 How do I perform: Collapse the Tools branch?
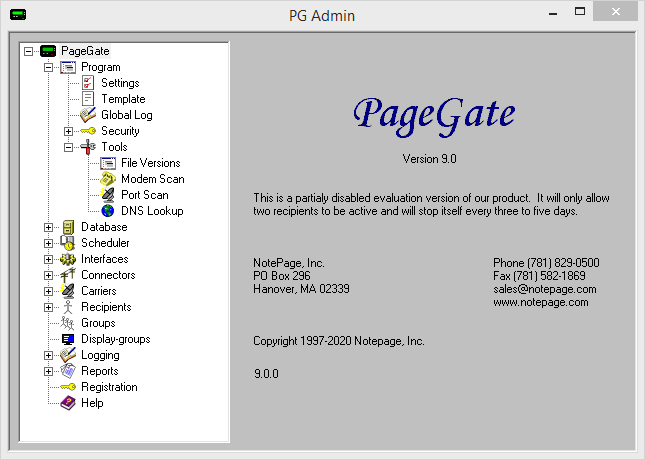pyautogui.click(x=68, y=147)
